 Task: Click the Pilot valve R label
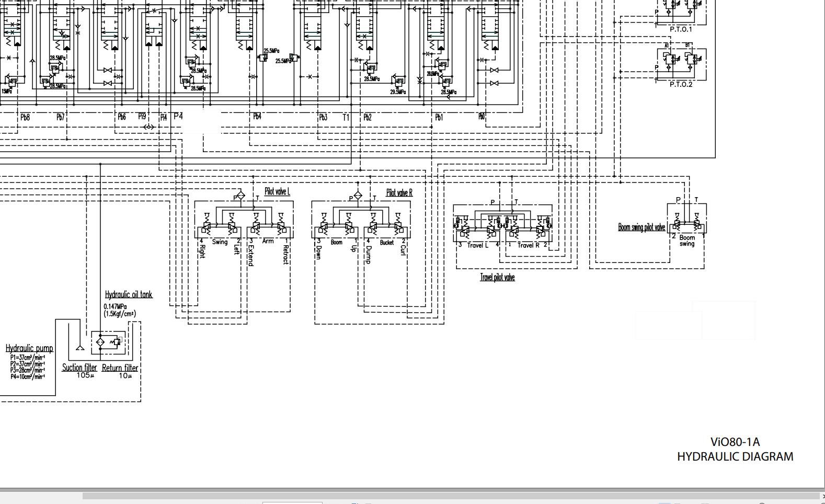tap(399, 193)
